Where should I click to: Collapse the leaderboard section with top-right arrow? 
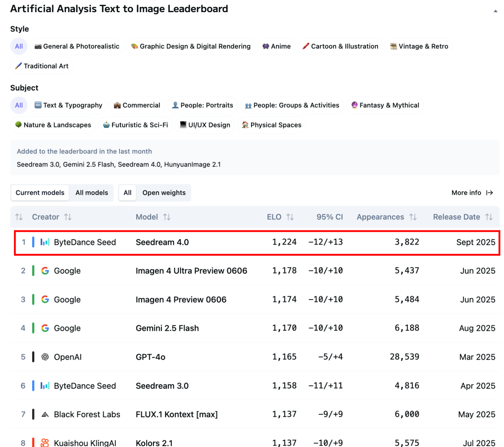pyautogui.click(x=495, y=11)
